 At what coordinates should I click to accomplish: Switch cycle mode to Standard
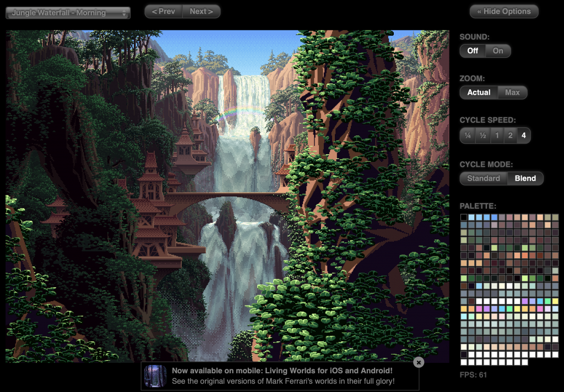click(483, 178)
